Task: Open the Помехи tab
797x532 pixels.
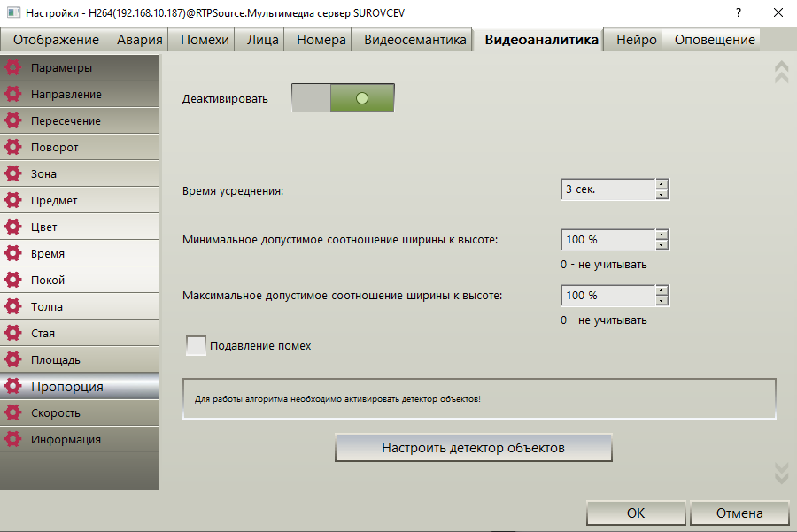Action: click(201, 40)
